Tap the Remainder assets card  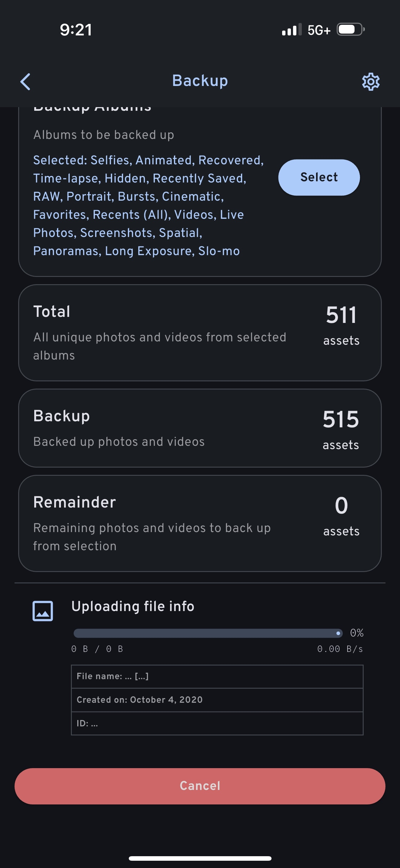click(x=200, y=523)
